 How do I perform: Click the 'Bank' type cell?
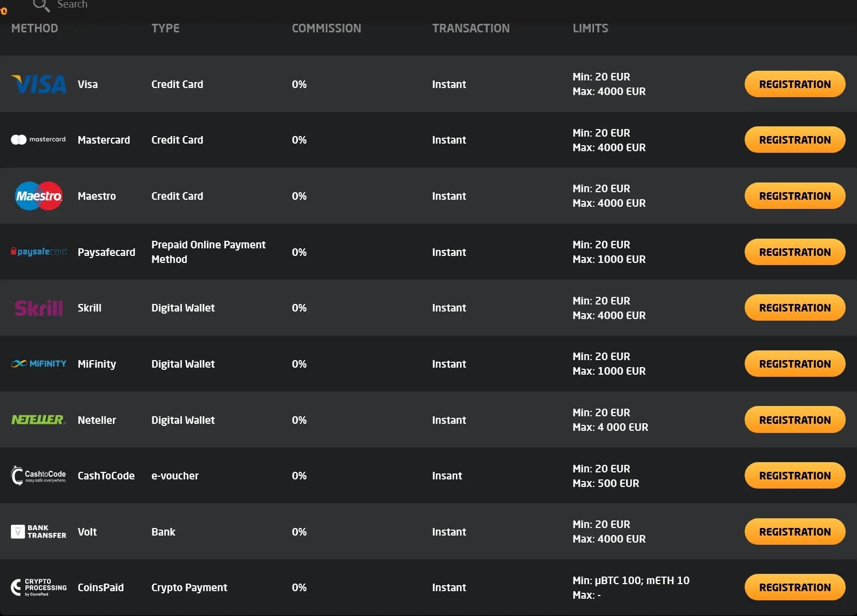[x=163, y=532]
